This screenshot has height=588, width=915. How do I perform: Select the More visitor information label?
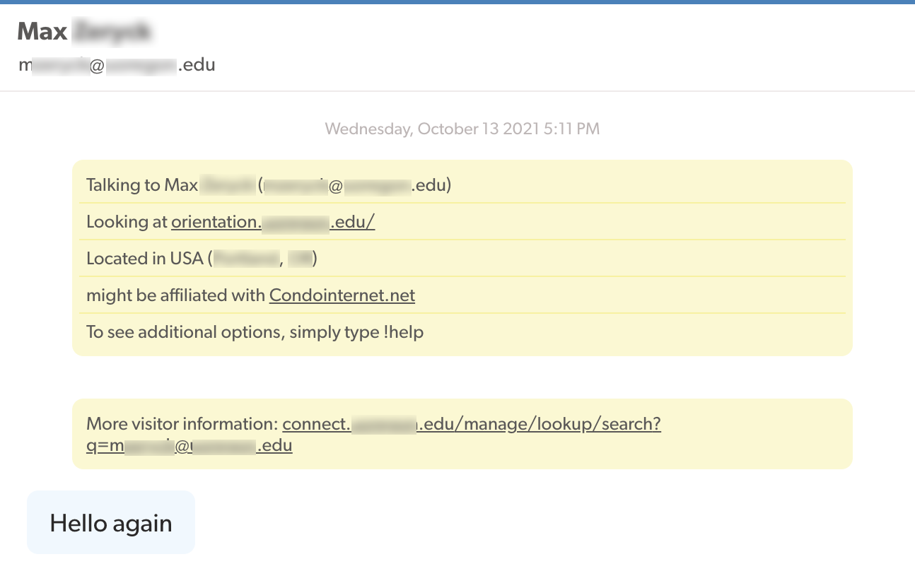point(180,423)
